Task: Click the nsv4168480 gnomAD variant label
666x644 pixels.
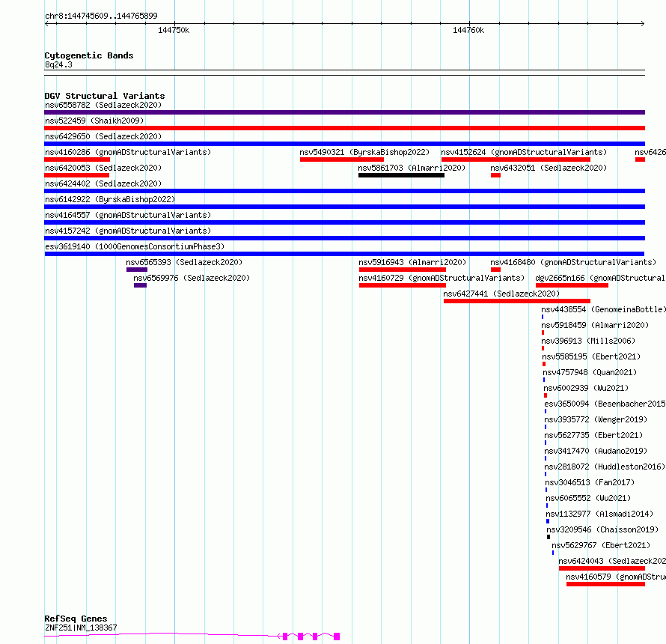Action: pos(573,262)
